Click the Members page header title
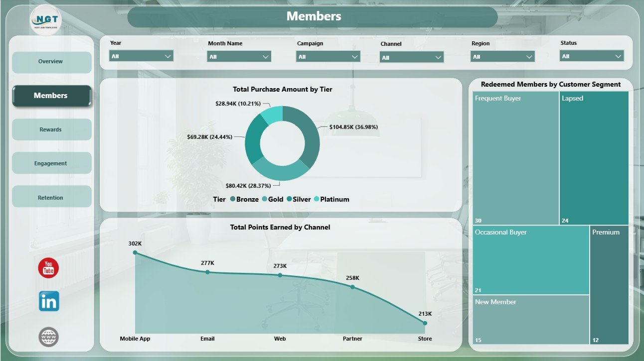 tap(314, 16)
